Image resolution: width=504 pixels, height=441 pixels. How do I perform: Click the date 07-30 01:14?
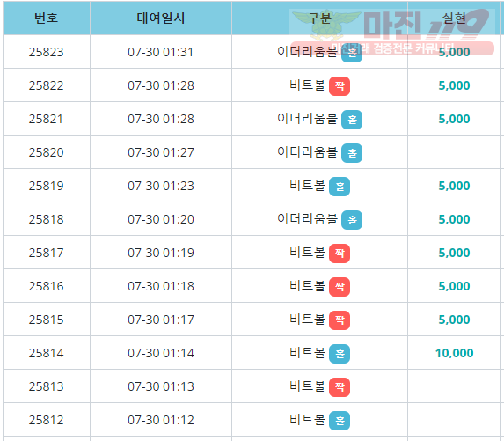(161, 353)
